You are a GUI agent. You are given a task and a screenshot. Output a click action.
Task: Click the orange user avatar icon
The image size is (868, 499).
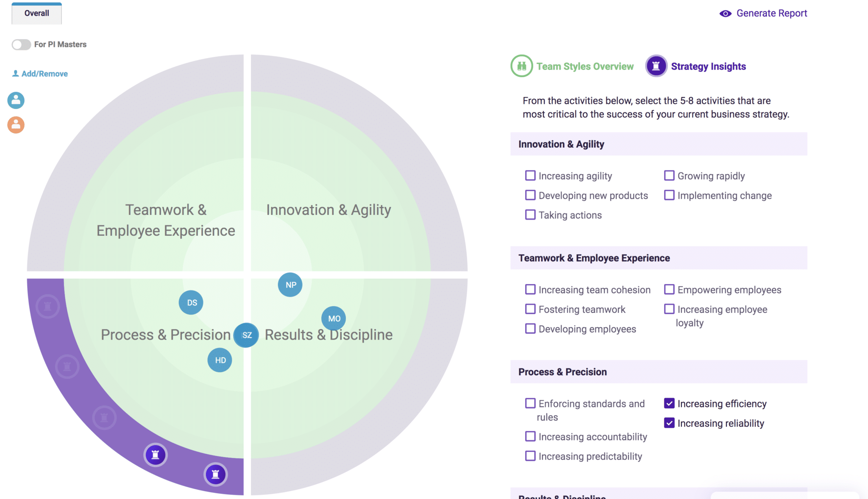point(16,125)
